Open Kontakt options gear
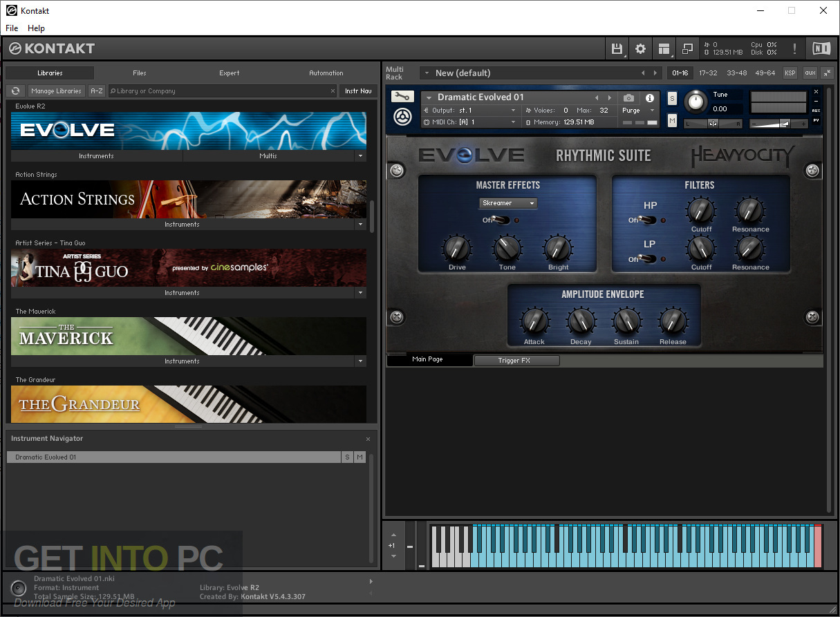This screenshot has width=840, height=617. 640,48
